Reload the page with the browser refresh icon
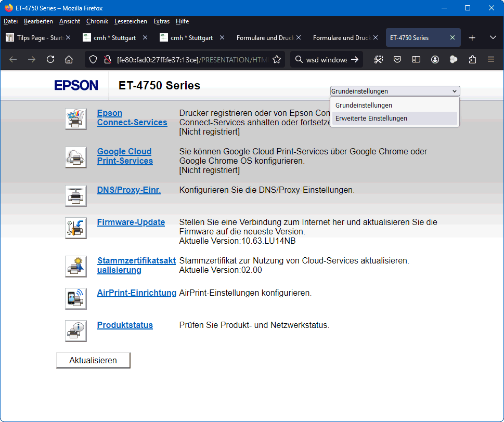This screenshot has width=504, height=422. click(x=50, y=59)
